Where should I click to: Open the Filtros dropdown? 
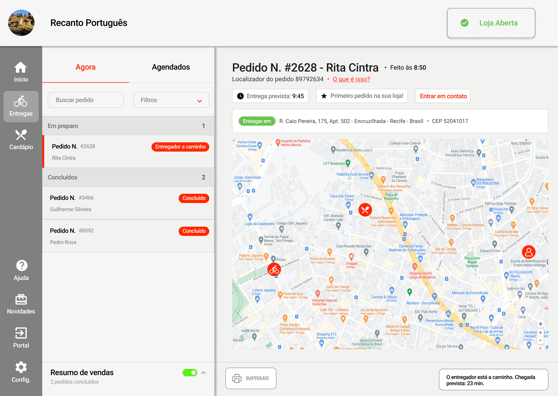(x=171, y=100)
